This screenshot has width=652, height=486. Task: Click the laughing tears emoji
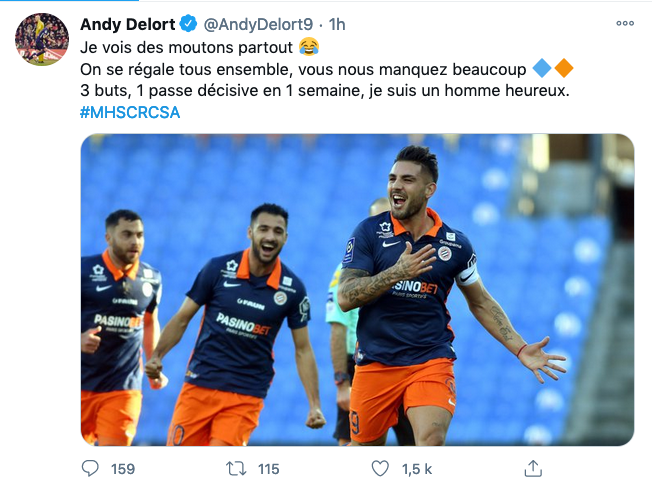click(309, 47)
